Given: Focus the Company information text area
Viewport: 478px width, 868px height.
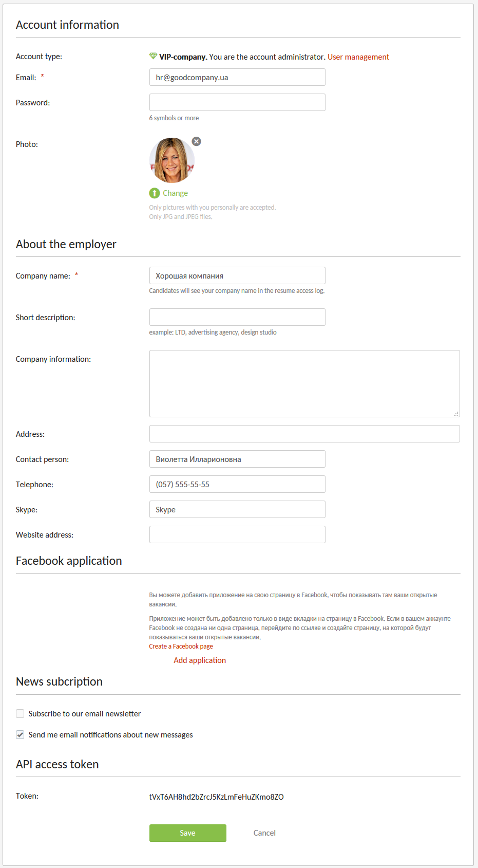Looking at the screenshot, I should point(304,383).
